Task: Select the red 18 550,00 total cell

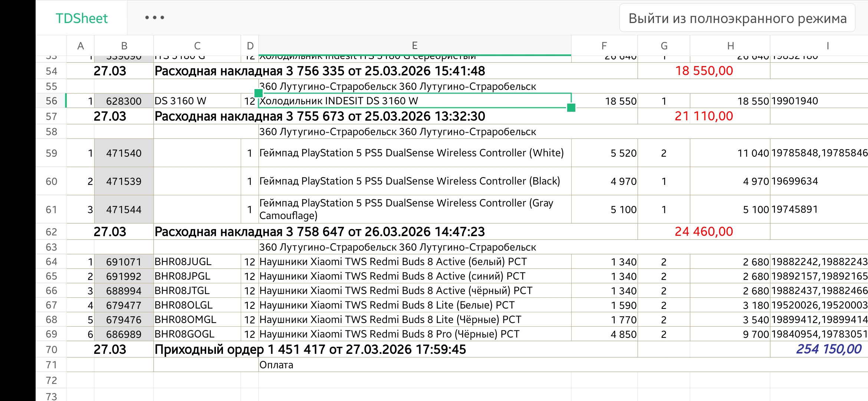Action: (704, 71)
